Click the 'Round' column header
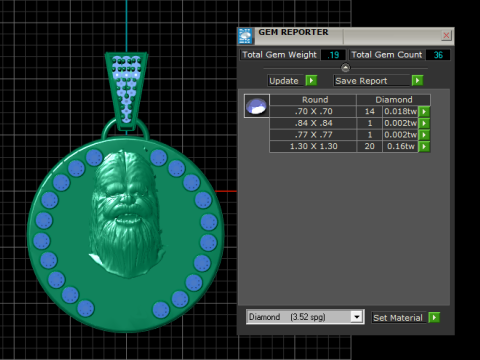The width and height of the screenshot is (480, 360). point(313,100)
